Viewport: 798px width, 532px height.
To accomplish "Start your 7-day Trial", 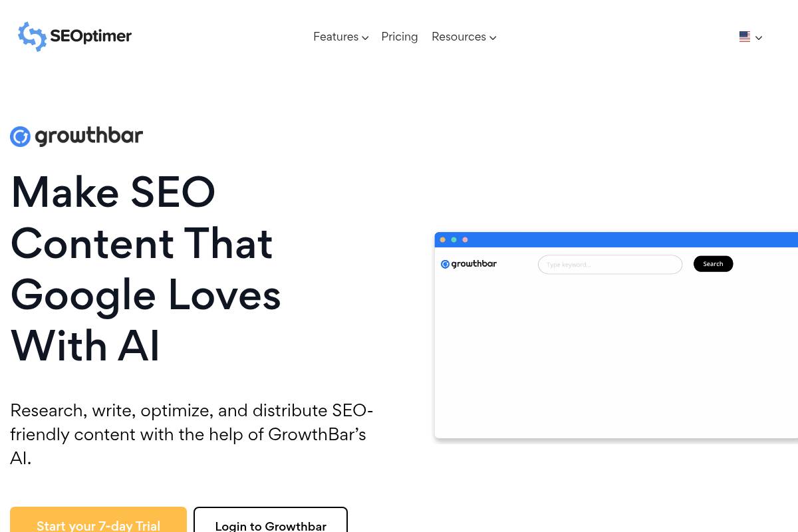I will (x=98, y=519).
